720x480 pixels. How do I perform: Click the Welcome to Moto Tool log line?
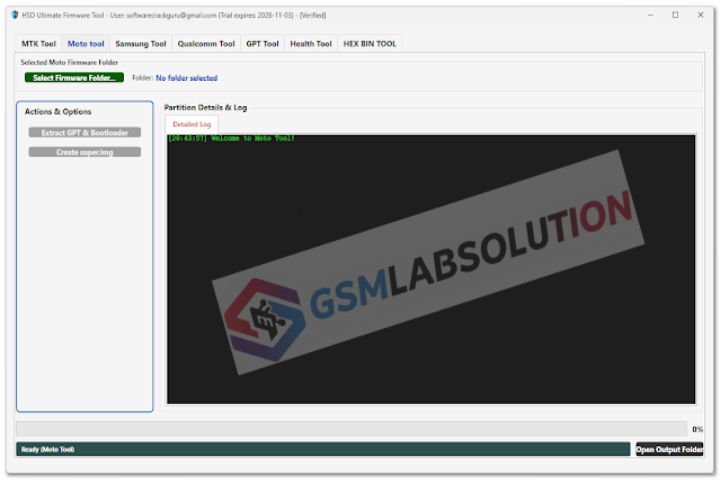click(x=231, y=139)
